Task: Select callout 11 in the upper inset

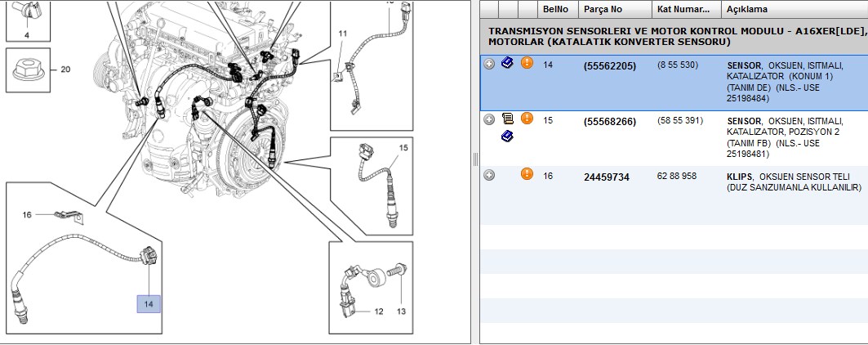Action: click(x=343, y=34)
